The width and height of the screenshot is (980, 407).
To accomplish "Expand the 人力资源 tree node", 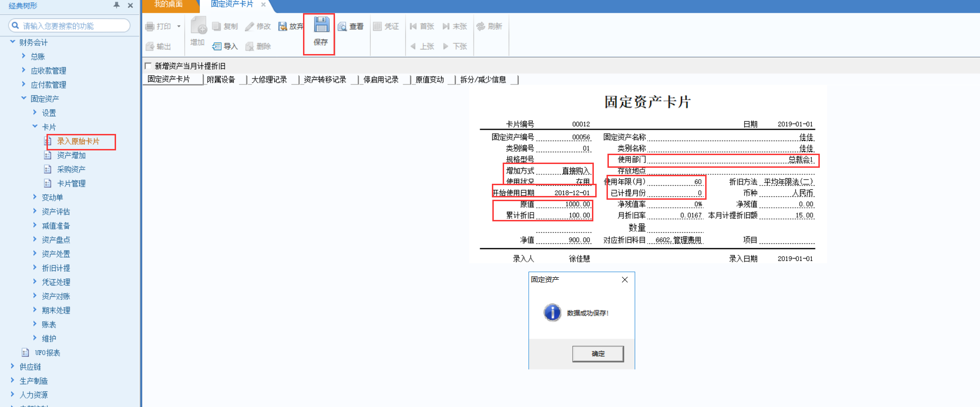I will pyautogui.click(x=13, y=394).
